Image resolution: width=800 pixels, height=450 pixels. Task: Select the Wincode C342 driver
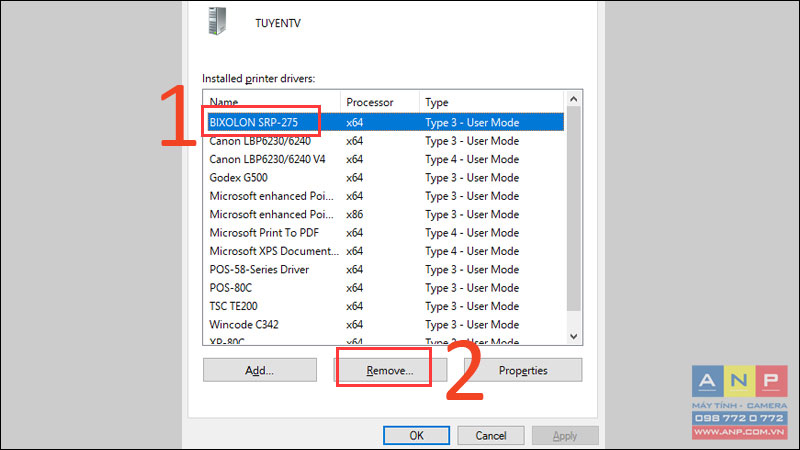244,324
